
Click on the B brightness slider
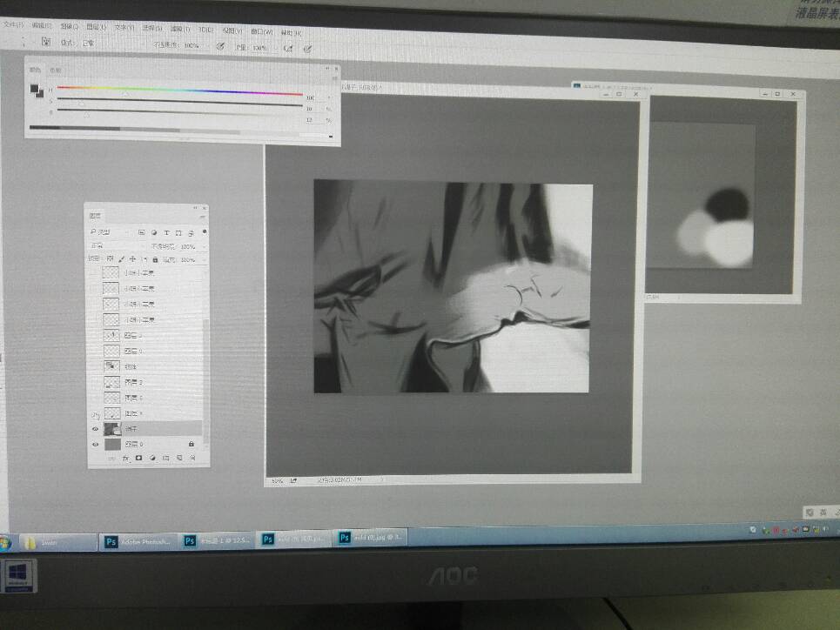click(179, 112)
